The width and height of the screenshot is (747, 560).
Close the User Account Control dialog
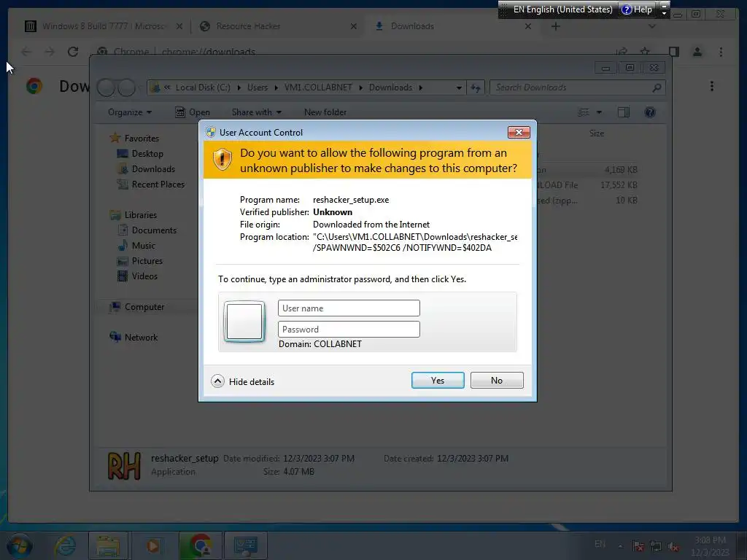[x=519, y=132]
